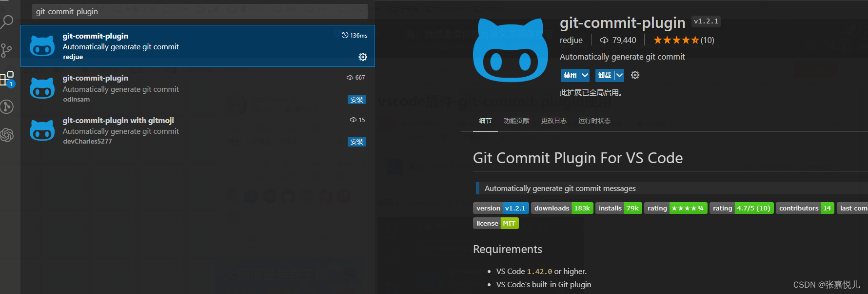Click the downloads 183k badge
This screenshot has width=868, height=294.
[x=562, y=208]
